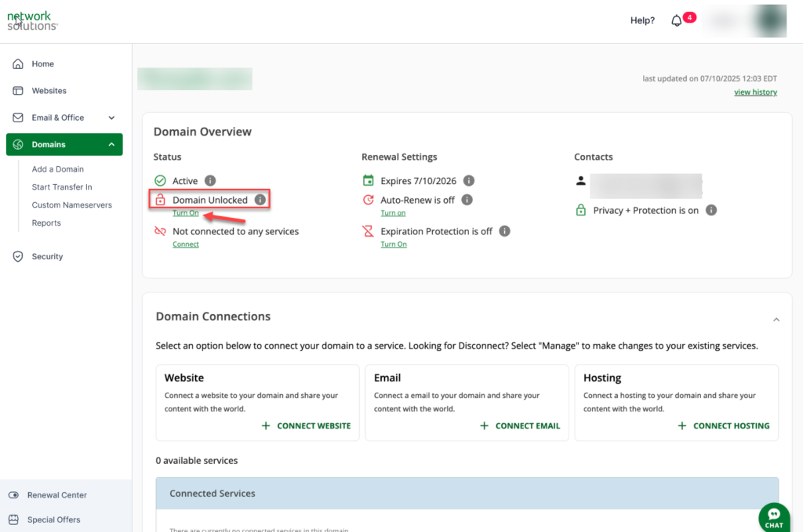Click info icon next to Expiration Protection
This screenshot has width=803, height=532.
point(504,231)
